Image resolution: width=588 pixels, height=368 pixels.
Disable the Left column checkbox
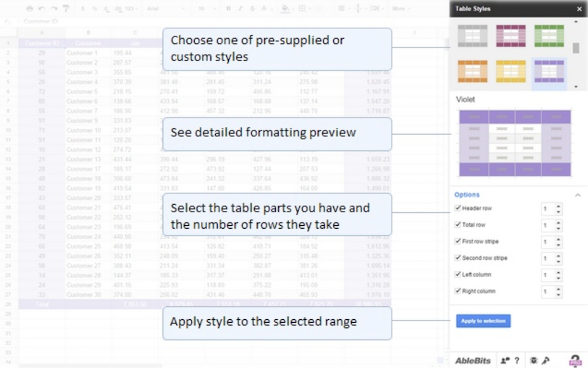click(458, 275)
